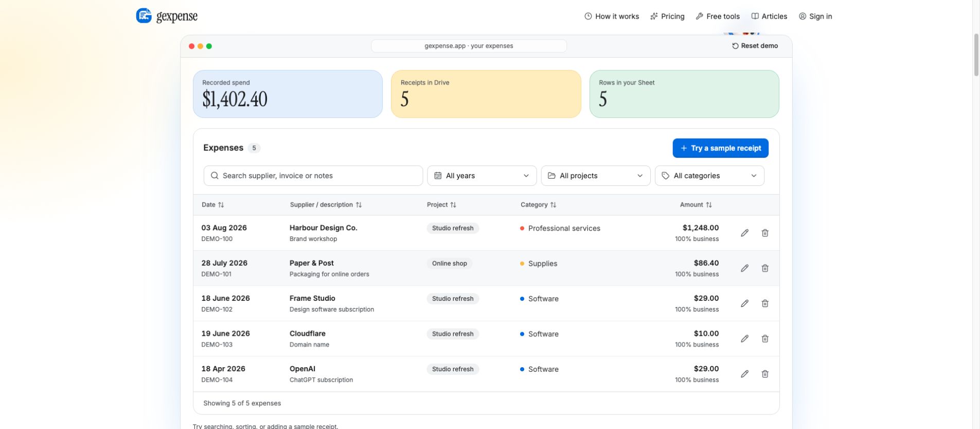Click the ChatGPT subscription description
Screen dimensions: 980x429
321,380
